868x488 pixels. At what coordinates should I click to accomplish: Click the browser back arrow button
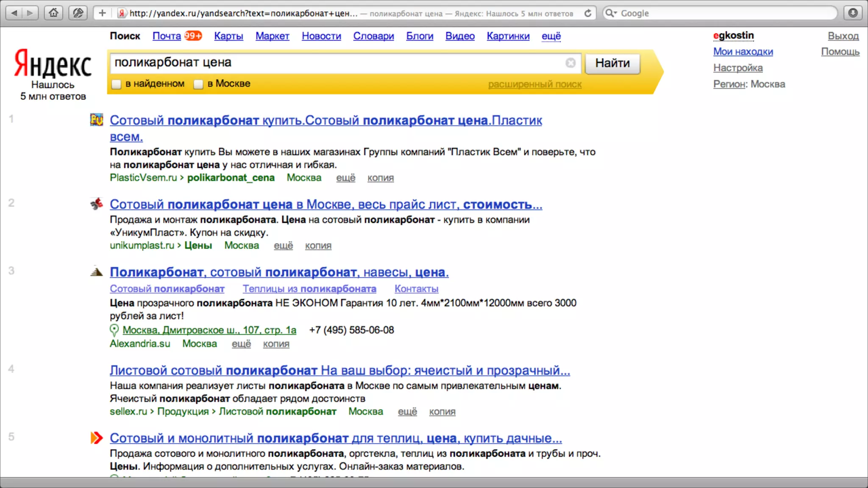pos(14,13)
